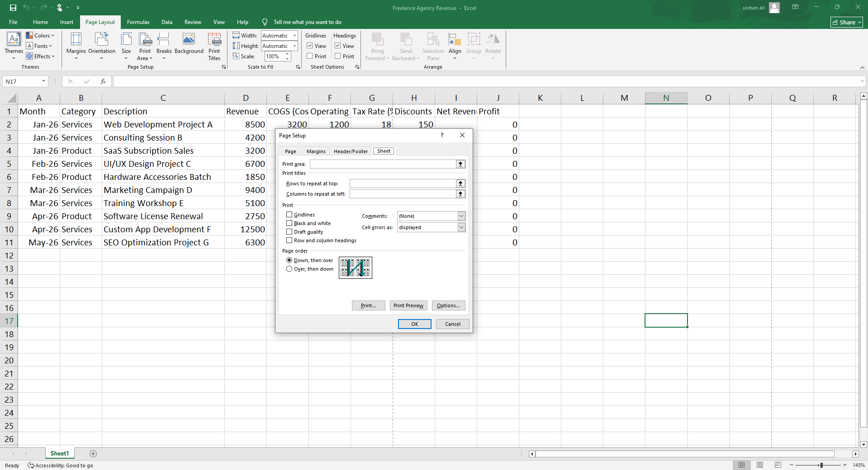Screen dimensions: 868x470
Task: Toggle the Gridlines Print checkbox in ribbon
Action: pyautogui.click(x=310, y=56)
